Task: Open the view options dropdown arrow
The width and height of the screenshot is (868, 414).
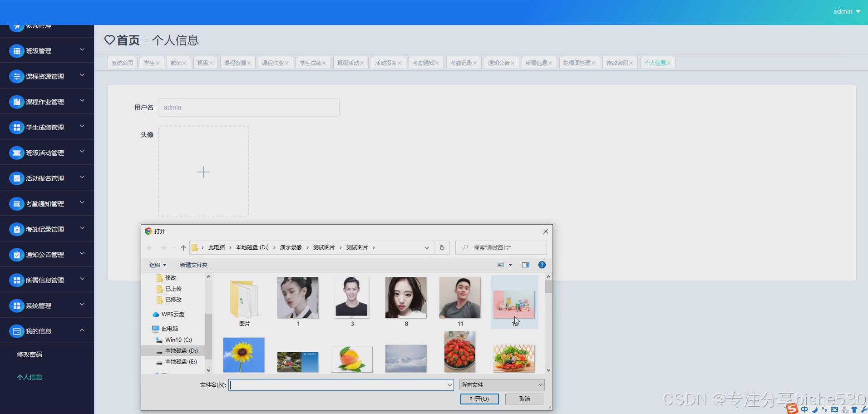Action: coord(510,265)
